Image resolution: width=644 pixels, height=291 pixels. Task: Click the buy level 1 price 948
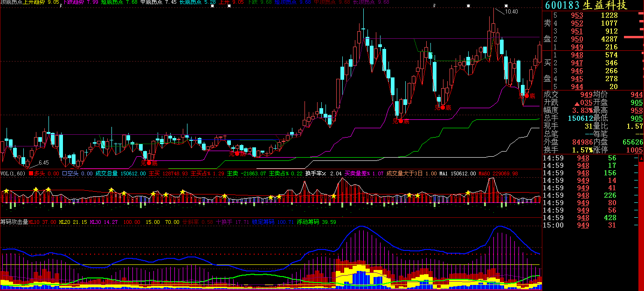click(577, 55)
